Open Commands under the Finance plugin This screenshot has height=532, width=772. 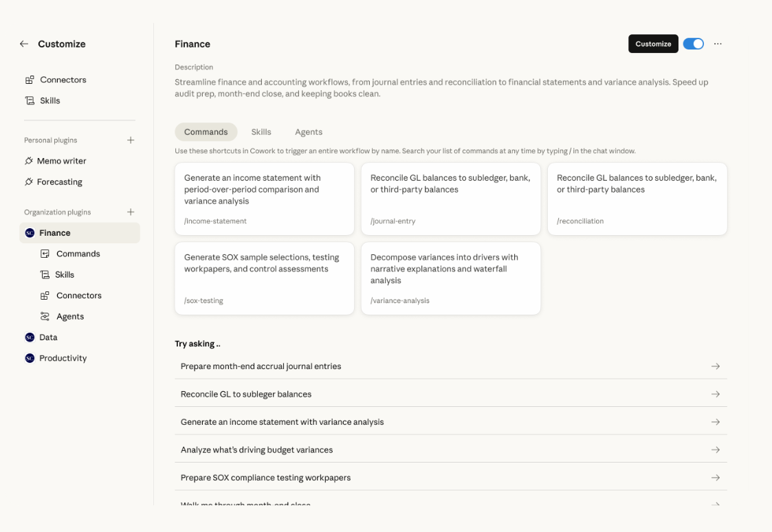pos(78,254)
